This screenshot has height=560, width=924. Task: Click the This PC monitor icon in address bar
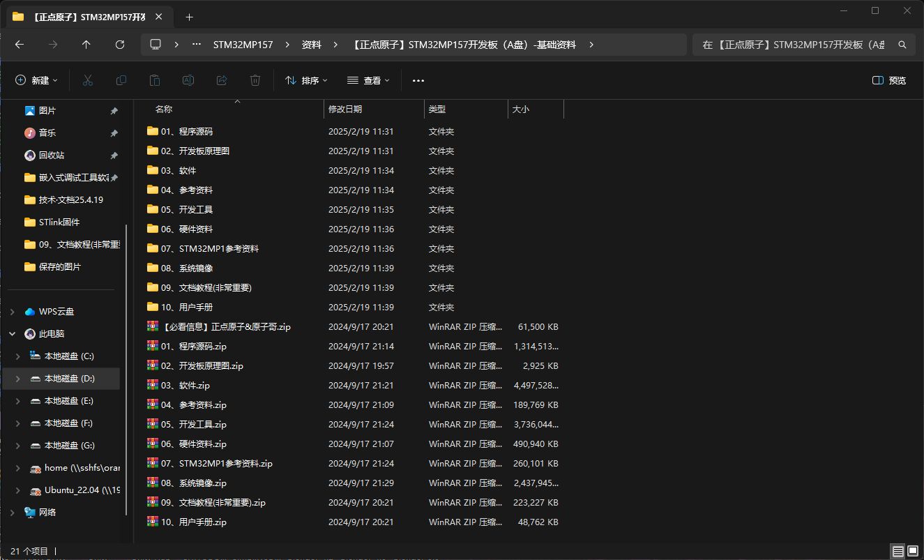156,44
